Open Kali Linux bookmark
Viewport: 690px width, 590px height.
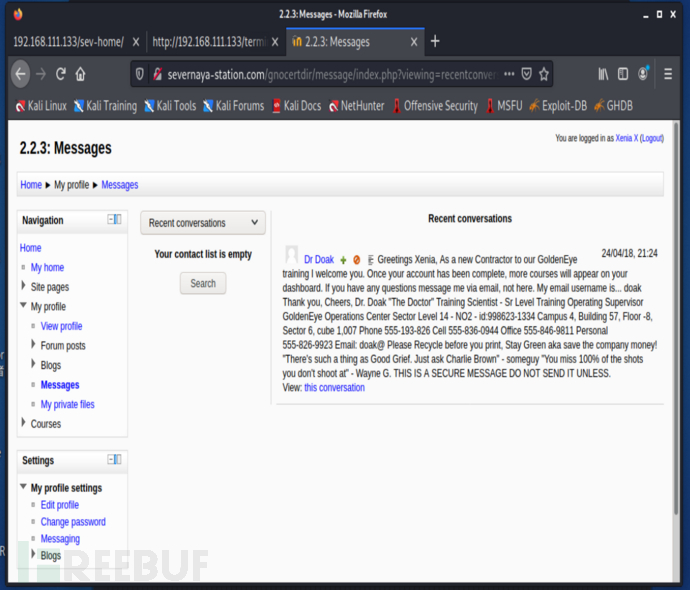(41, 106)
